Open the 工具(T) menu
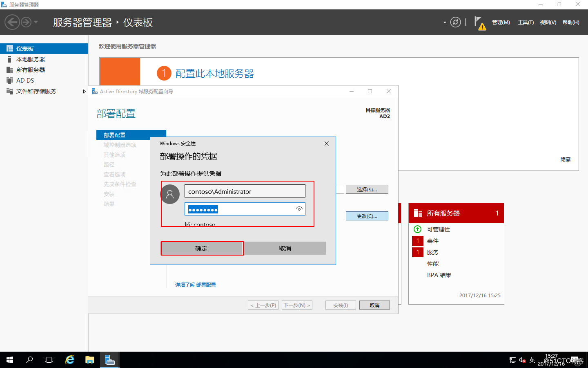This screenshot has width=588, height=368. [x=526, y=22]
